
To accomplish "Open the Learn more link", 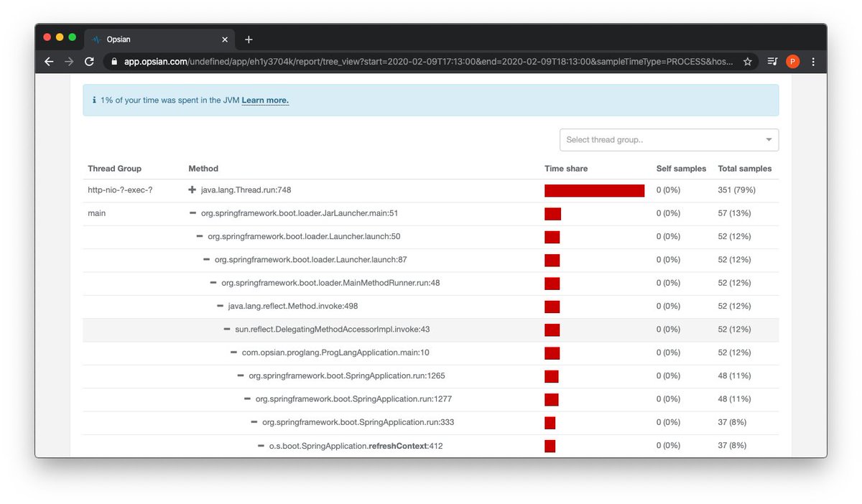I will click(265, 101).
